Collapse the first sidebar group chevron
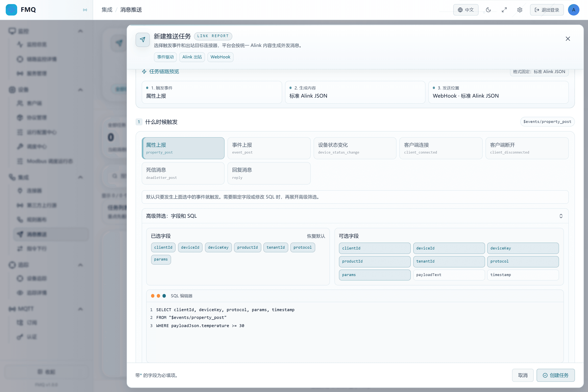 80,31
